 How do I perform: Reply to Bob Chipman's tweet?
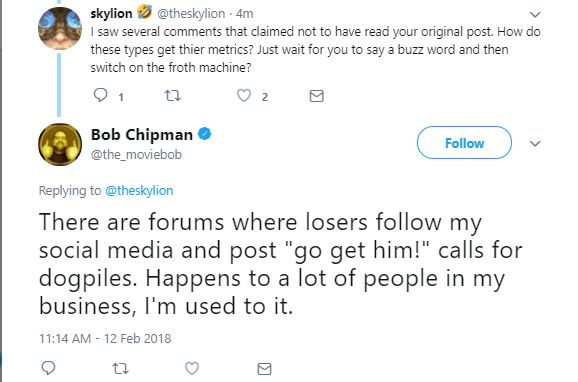48,368
